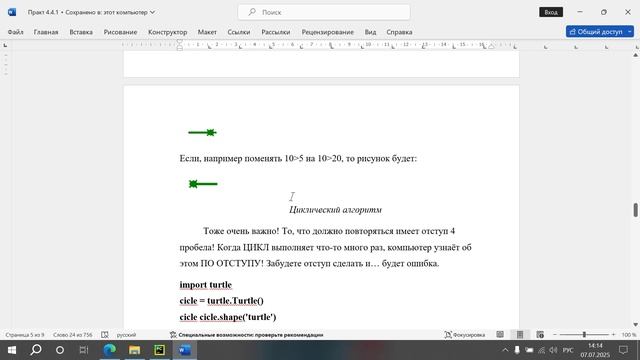
Task: Open the Макет ribbon tab
Action: 207,32
